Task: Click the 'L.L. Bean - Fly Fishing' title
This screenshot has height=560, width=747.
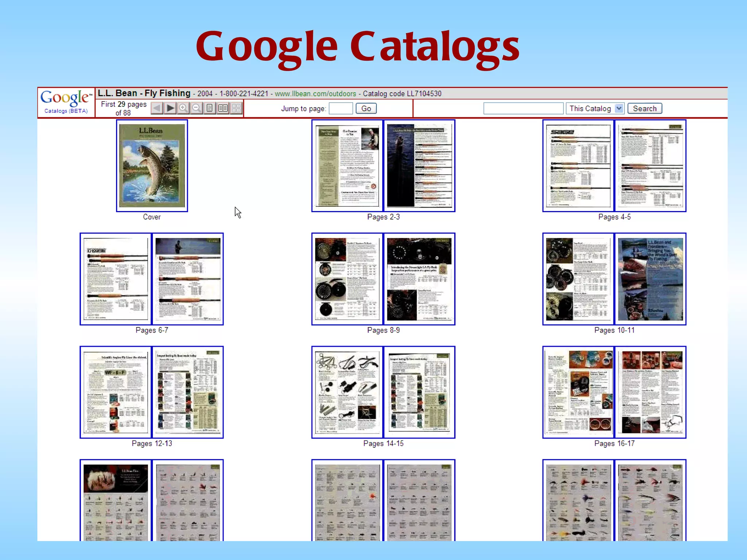Action: pyautogui.click(x=144, y=93)
